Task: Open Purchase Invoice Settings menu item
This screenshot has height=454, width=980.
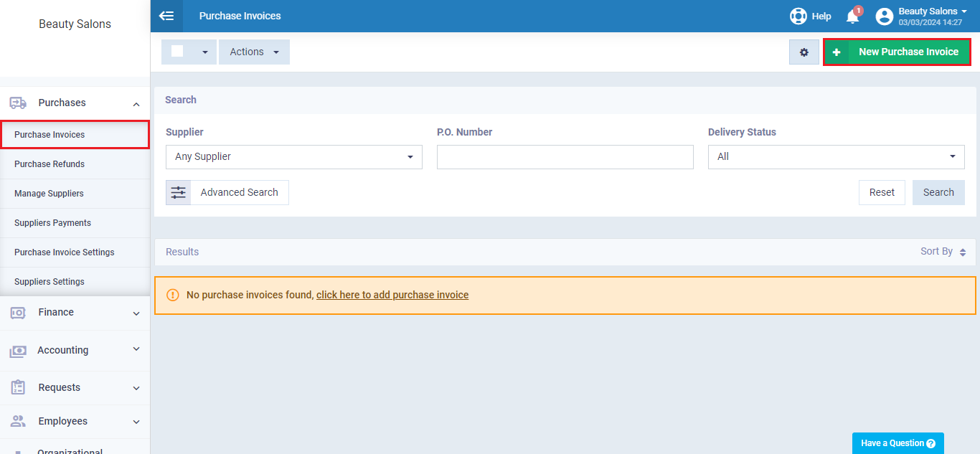Action: click(75, 252)
